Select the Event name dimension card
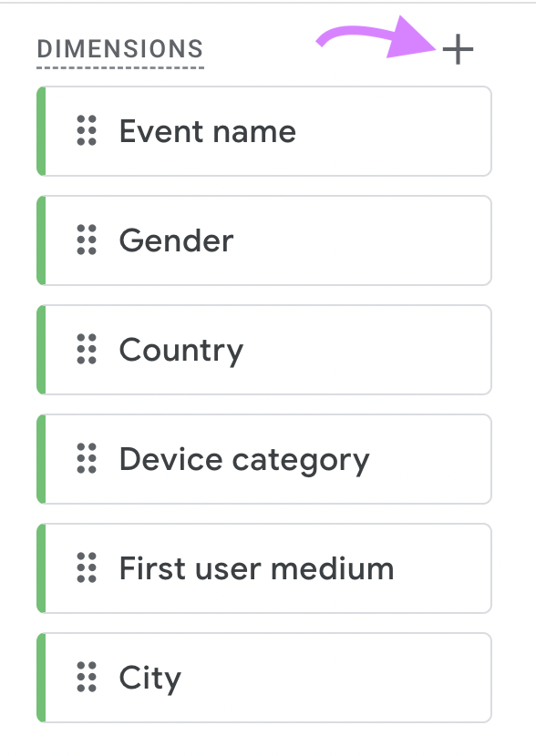536x756 pixels. click(x=264, y=131)
